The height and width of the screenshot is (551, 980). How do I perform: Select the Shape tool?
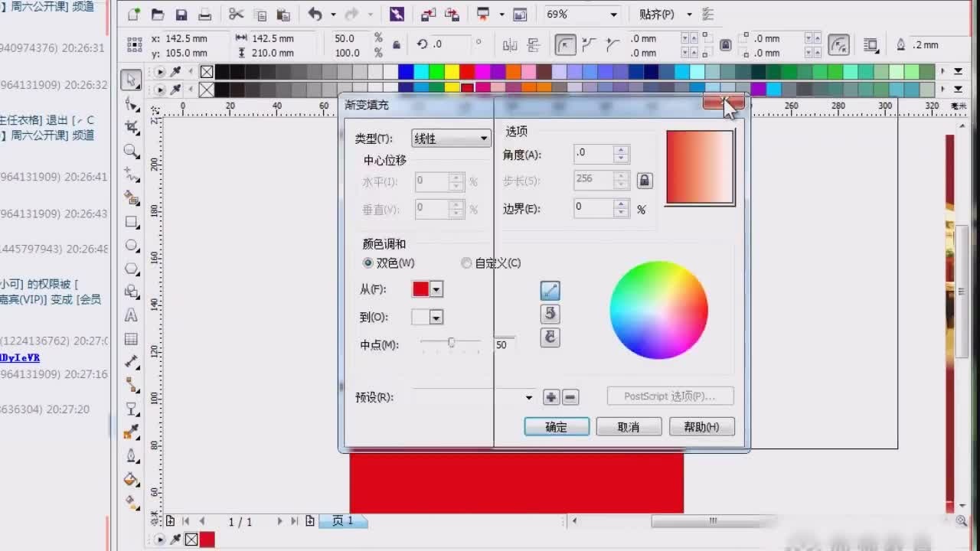132,103
